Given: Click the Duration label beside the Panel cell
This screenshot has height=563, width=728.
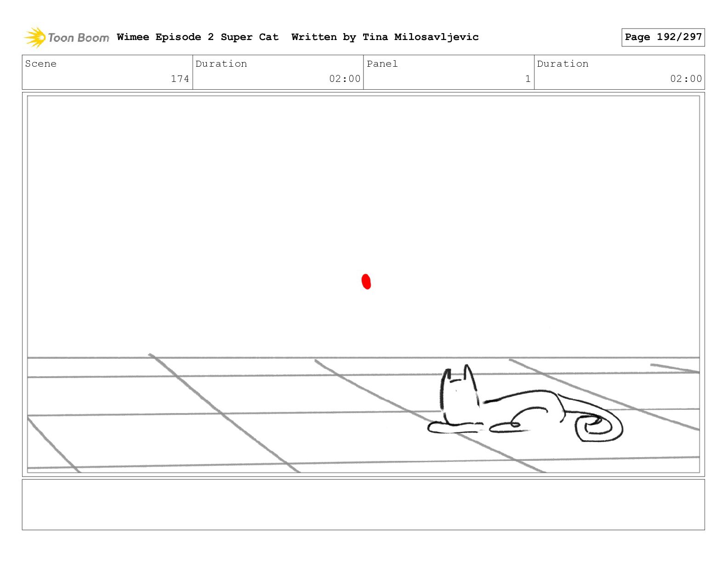Looking at the screenshot, I should click(563, 64).
